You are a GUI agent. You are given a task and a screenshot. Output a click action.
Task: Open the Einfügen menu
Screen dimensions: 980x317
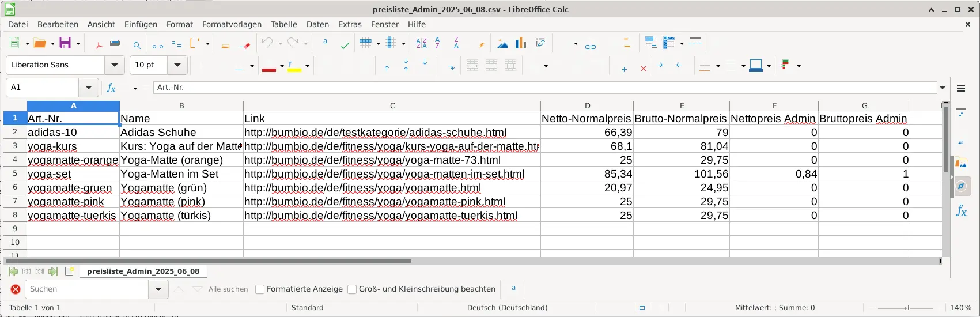(141, 24)
